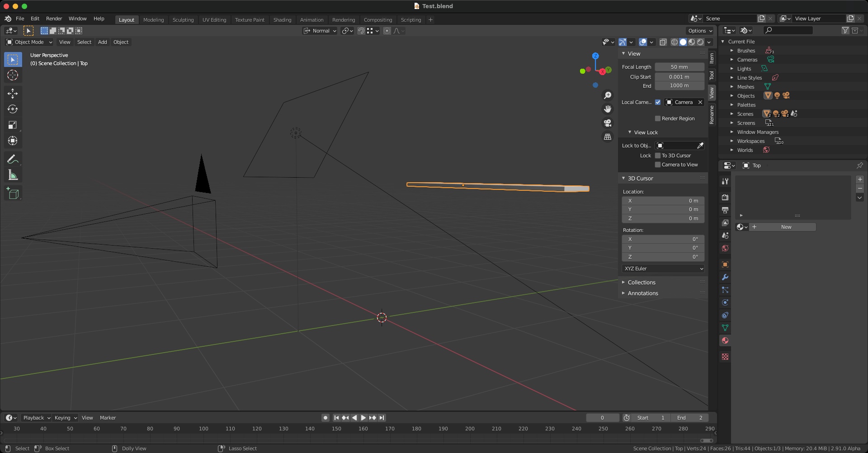This screenshot has width=868, height=453.
Task: Click the 3D Cursor X location field
Action: coord(663,201)
